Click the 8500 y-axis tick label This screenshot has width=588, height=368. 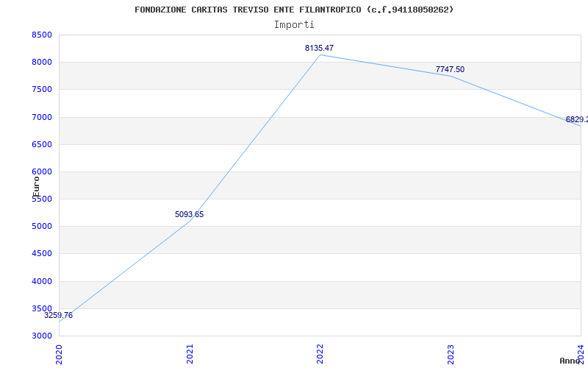pos(42,35)
